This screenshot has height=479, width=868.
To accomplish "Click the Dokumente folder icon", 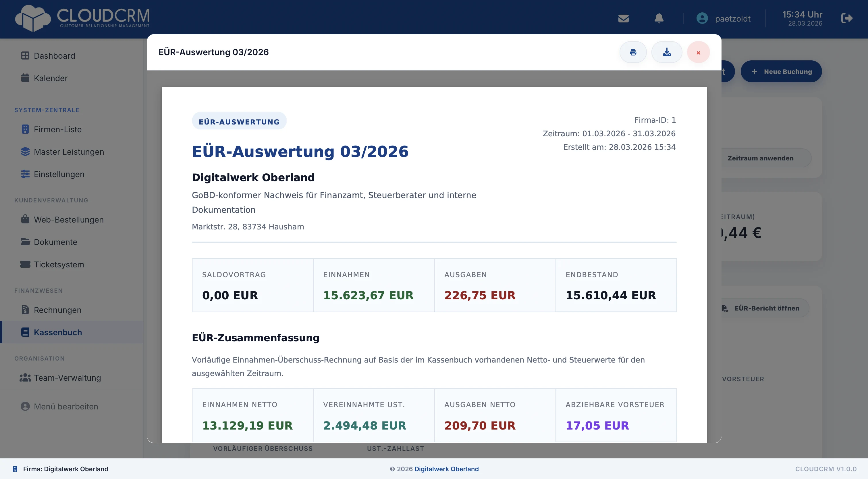I will click(x=25, y=242).
